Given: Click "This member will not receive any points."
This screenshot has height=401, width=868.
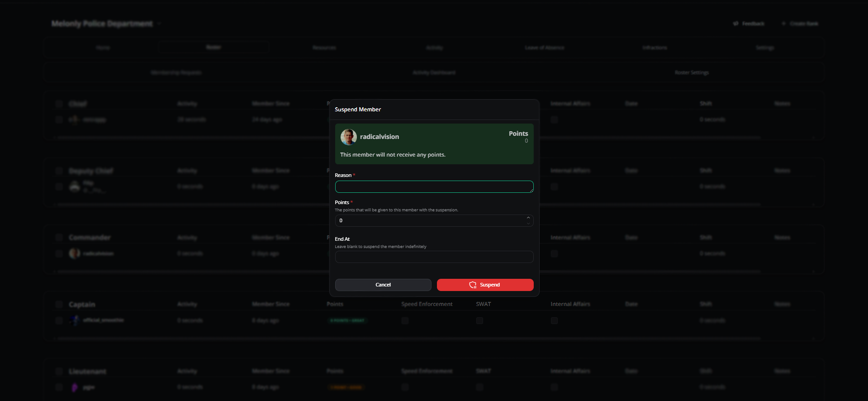Looking at the screenshot, I should tap(393, 155).
